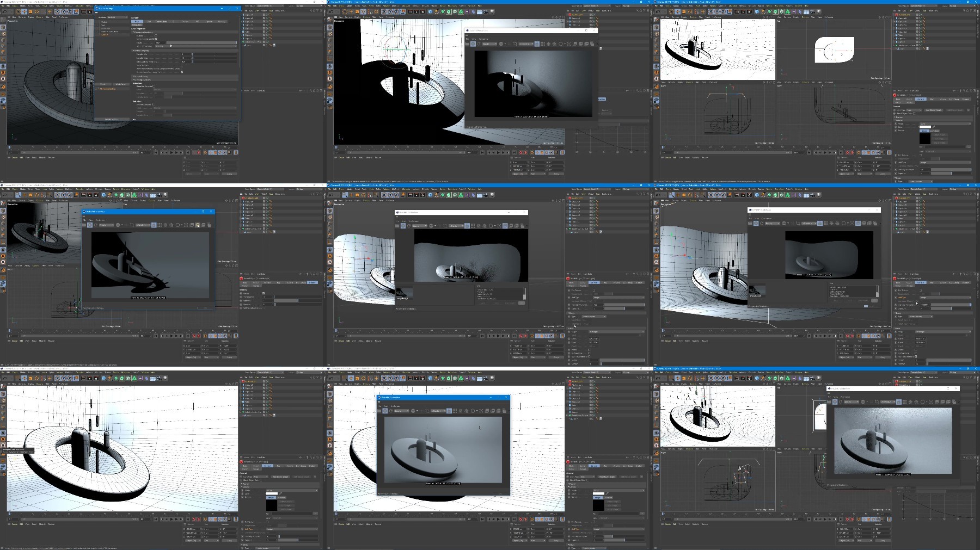This screenshot has height=550, width=980.
Task: Enable the Enabled checkbox under Progressive Rendering
Action: click(156, 35)
